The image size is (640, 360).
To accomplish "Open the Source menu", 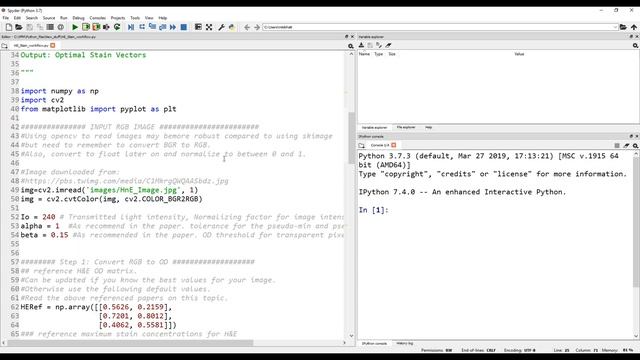I will (49, 18).
